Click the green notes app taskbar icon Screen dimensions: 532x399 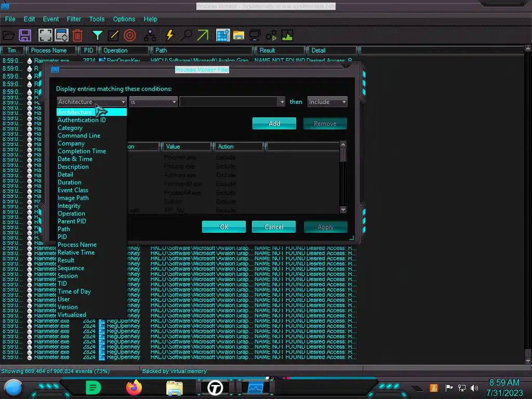tap(94, 388)
